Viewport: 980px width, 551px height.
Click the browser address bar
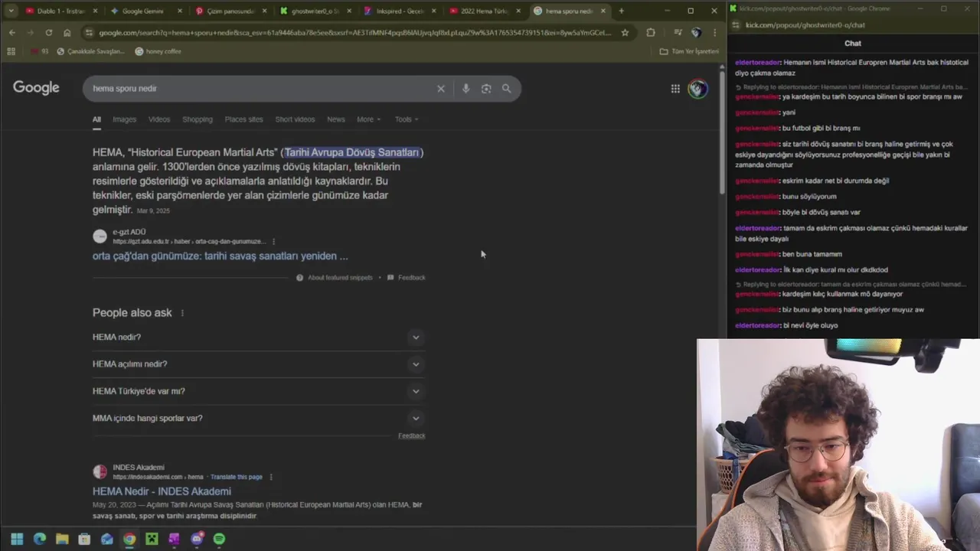pyautogui.click(x=354, y=33)
